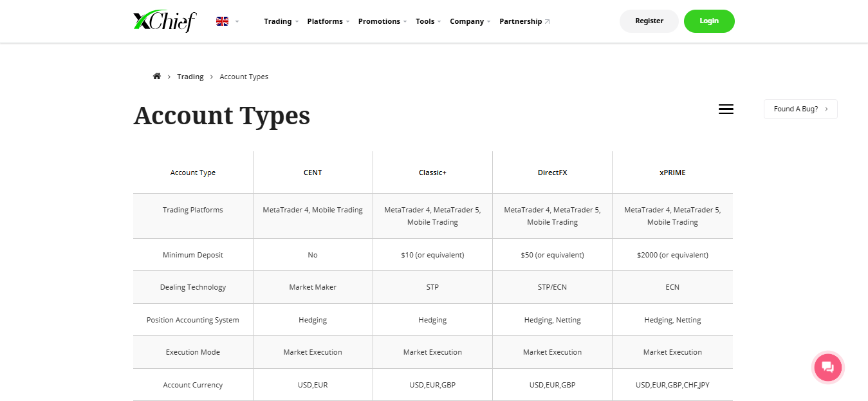Click the USD,EUR,GBP,CHF,JPY cell
868x401 pixels.
click(x=672, y=385)
